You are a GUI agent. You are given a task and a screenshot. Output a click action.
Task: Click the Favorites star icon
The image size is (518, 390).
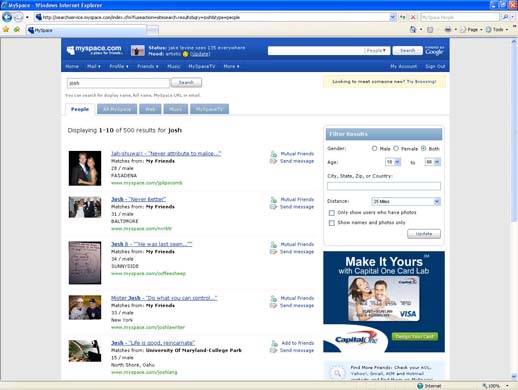click(6, 30)
